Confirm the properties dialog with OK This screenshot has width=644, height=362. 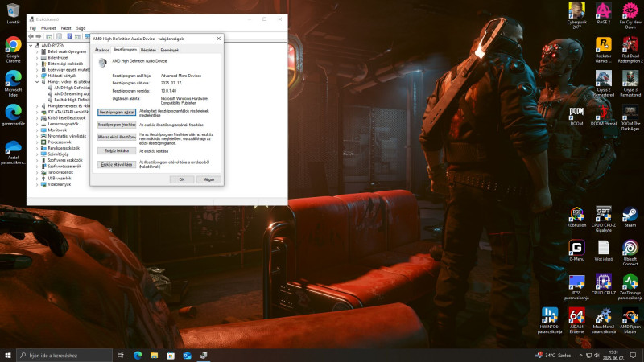182,179
